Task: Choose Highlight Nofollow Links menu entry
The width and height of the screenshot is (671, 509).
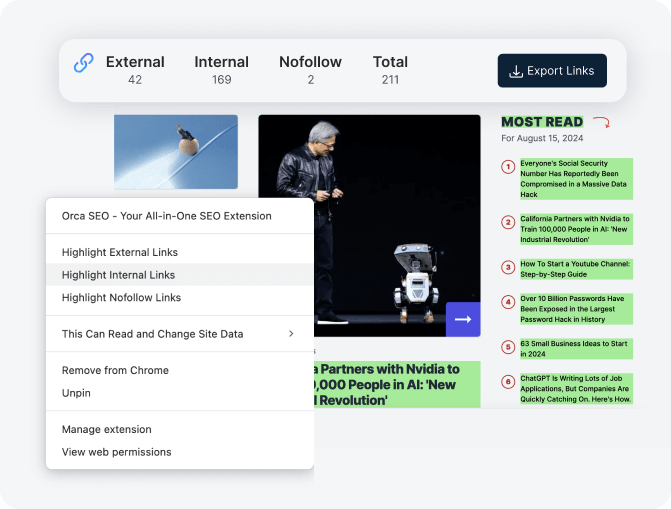Action: pyautogui.click(x=180, y=298)
